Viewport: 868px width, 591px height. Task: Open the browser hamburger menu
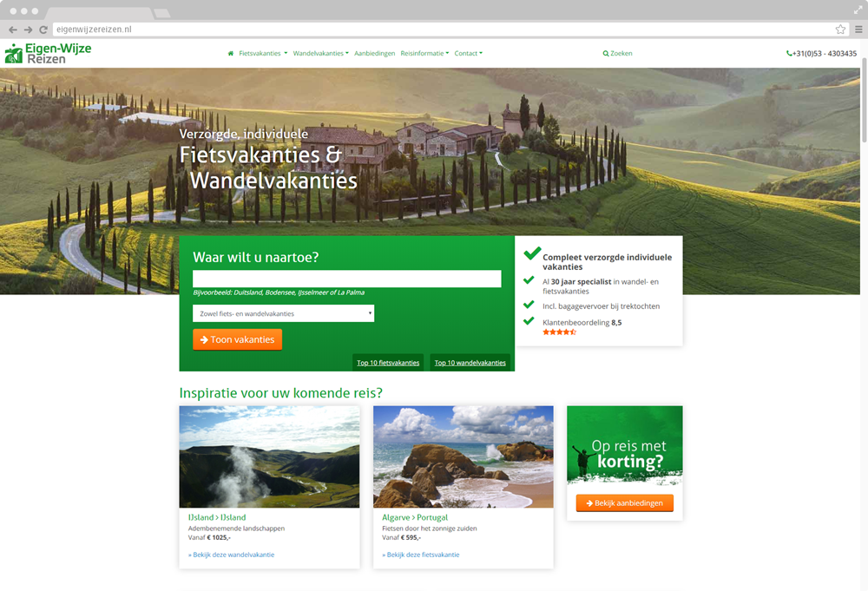tap(858, 30)
